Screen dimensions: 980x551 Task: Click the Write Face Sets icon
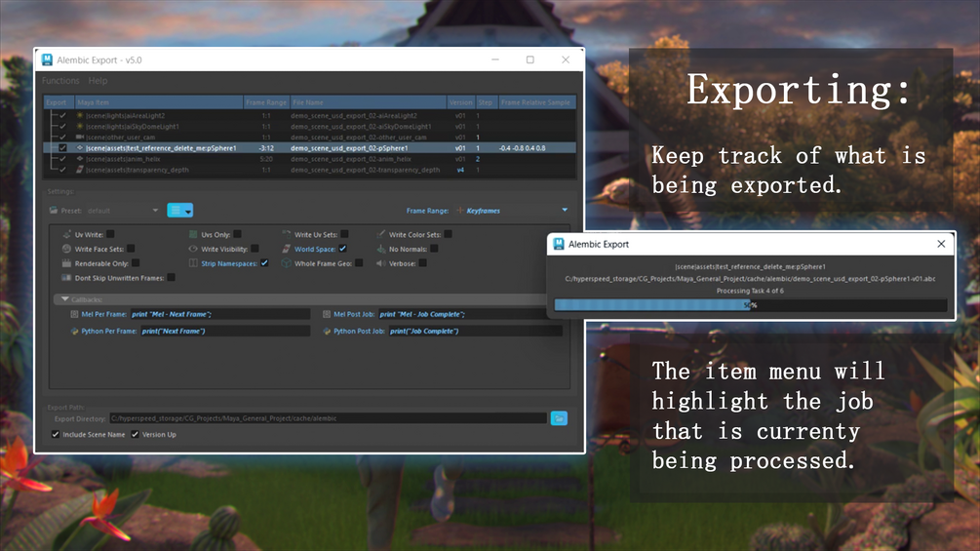coord(67,249)
